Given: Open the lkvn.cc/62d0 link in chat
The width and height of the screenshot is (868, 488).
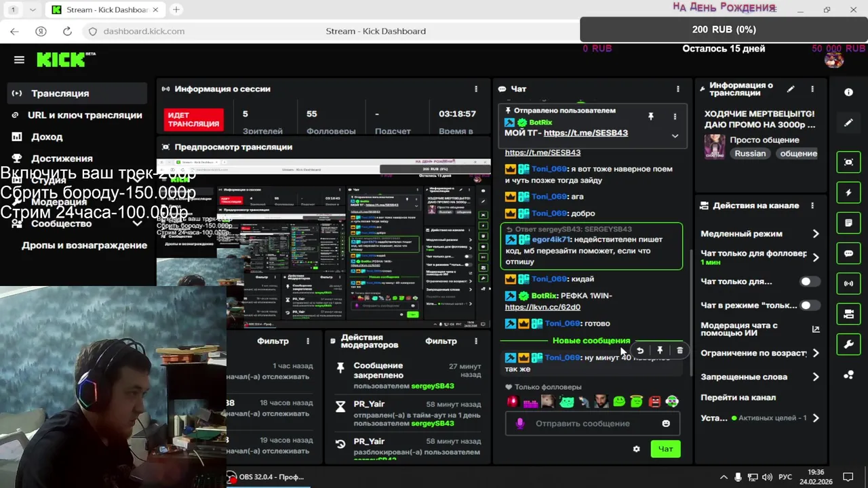Looking at the screenshot, I should point(542,307).
